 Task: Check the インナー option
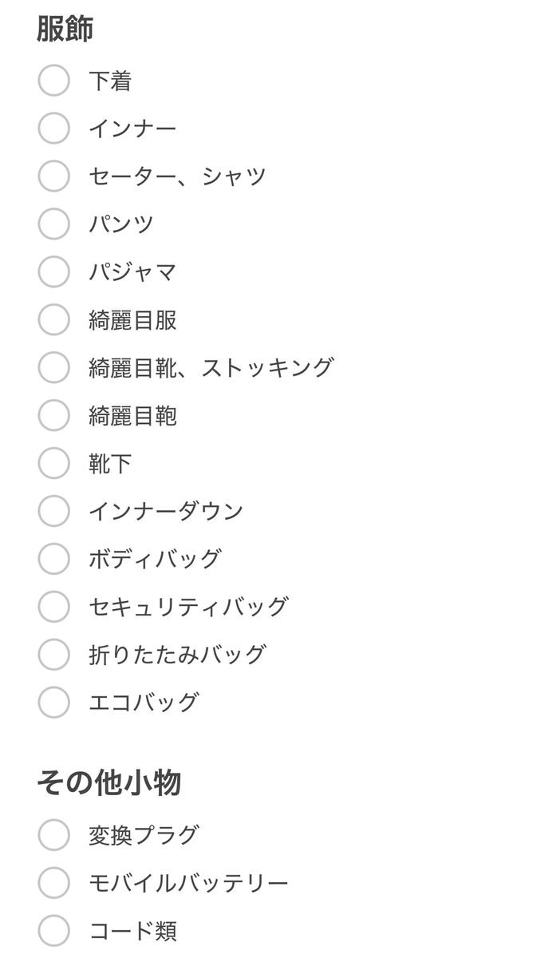click(53, 129)
